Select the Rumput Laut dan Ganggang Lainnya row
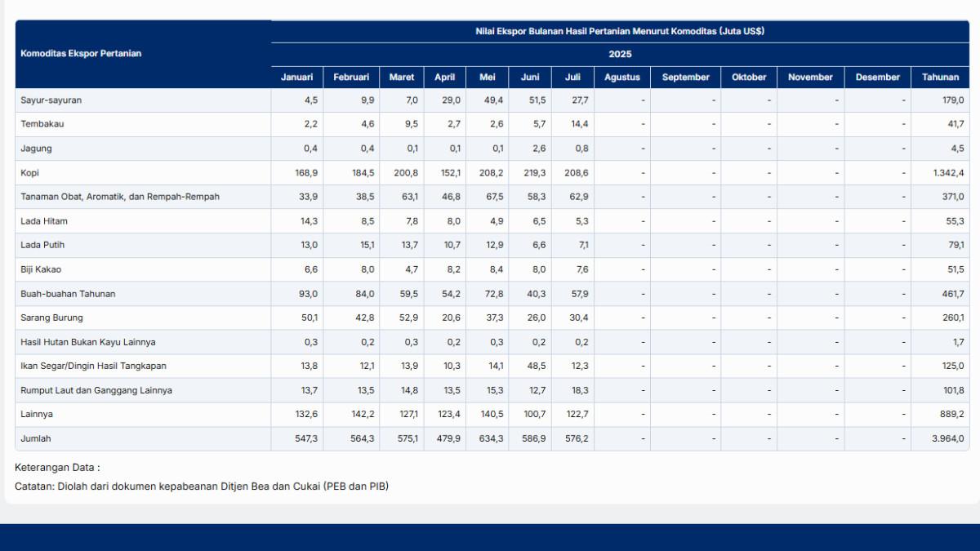This screenshot has height=551, width=980. (96, 390)
